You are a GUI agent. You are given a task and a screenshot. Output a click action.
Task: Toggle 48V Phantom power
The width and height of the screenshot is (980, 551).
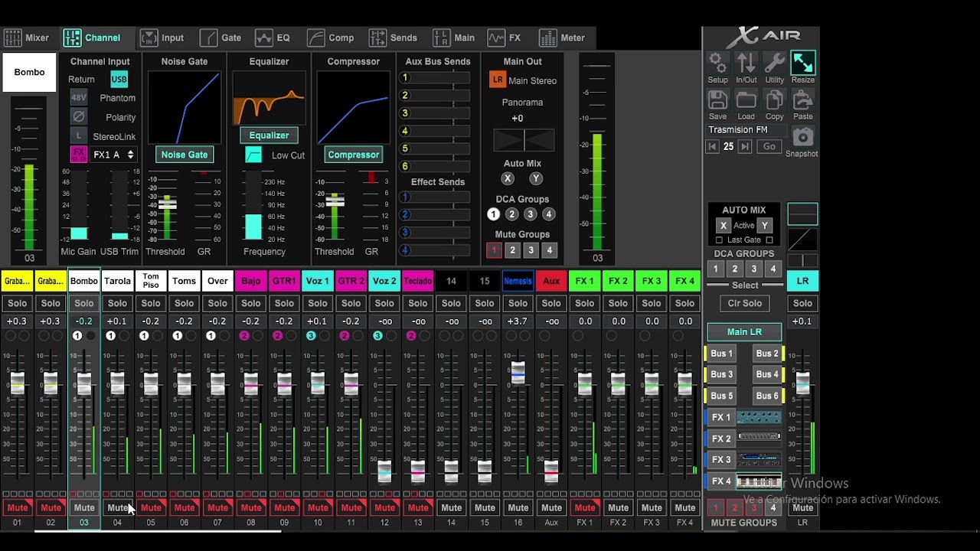click(78, 97)
